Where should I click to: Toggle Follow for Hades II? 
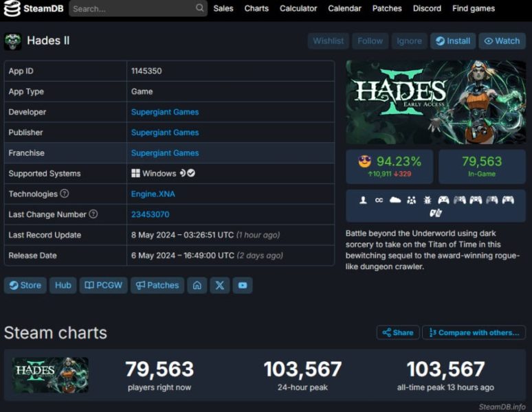tap(370, 41)
